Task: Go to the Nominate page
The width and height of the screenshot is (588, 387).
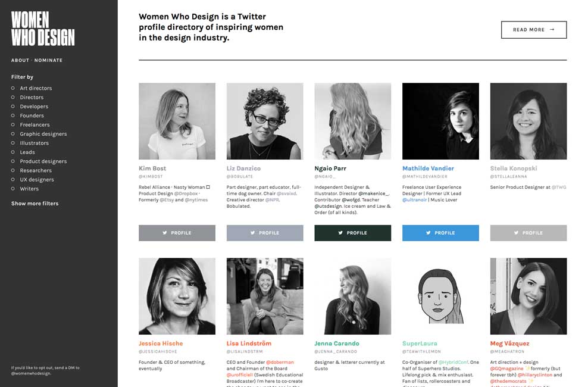Action: click(48, 60)
